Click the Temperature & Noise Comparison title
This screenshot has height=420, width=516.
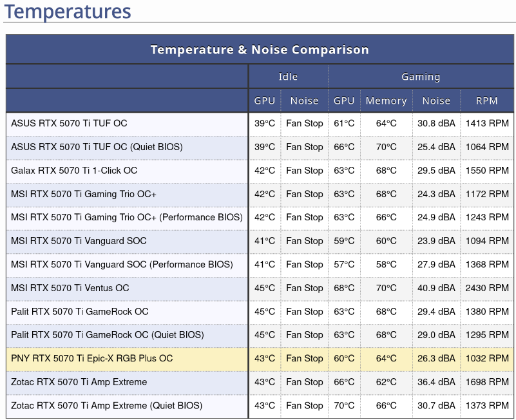(260, 50)
